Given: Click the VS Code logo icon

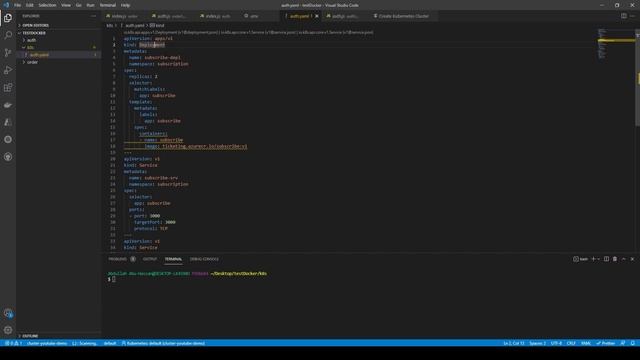Looking at the screenshot, I should tap(6, 5).
